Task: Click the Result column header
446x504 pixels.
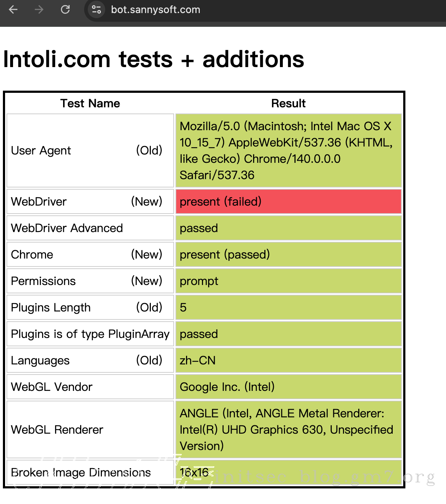Action: point(288,103)
